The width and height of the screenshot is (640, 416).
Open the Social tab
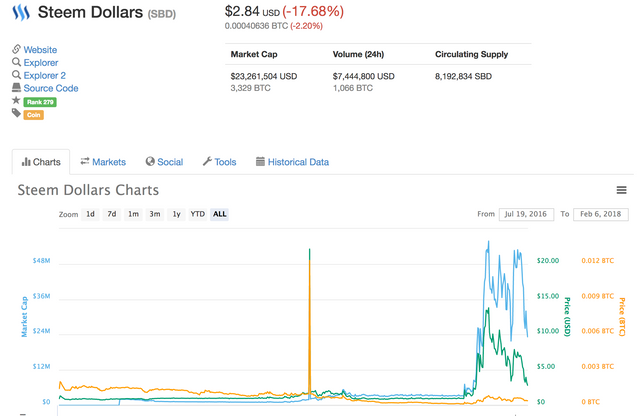click(x=164, y=162)
